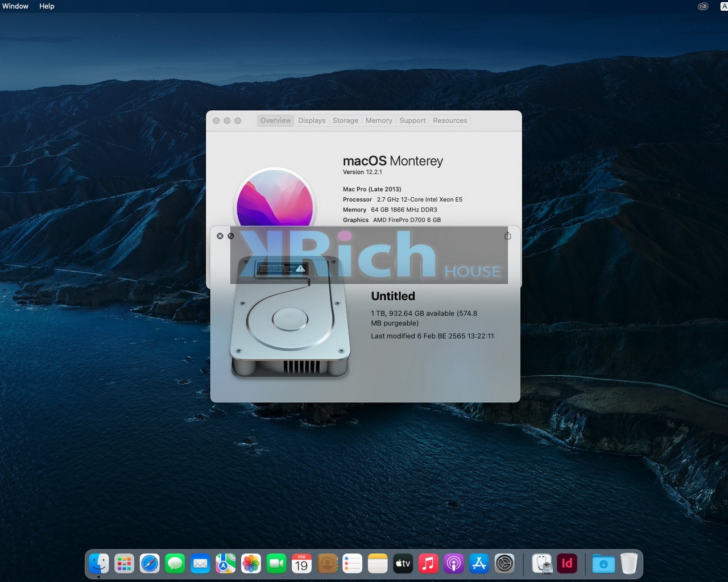Open Calendar showing Feb 19
Screen dimensions: 728x582
301,564
